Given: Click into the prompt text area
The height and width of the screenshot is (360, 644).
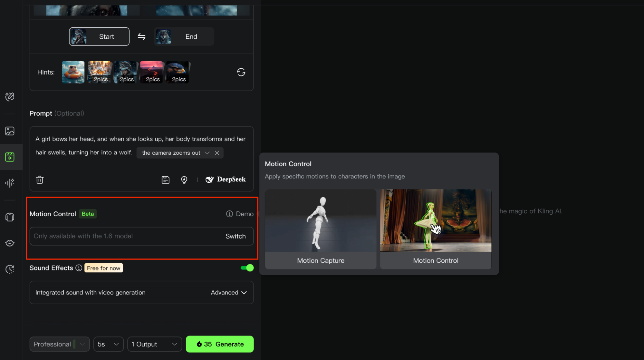Looking at the screenshot, I should 141,159.
